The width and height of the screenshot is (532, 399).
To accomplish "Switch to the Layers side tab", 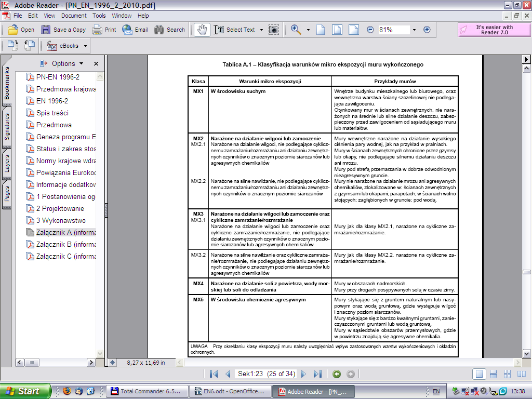I will click(x=7, y=164).
